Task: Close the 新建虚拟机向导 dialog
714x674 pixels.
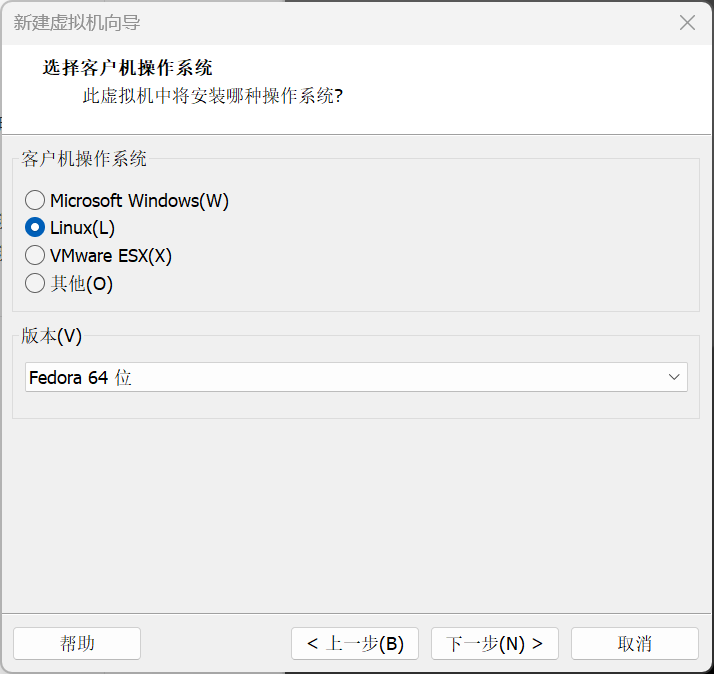Action: (x=687, y=22)
